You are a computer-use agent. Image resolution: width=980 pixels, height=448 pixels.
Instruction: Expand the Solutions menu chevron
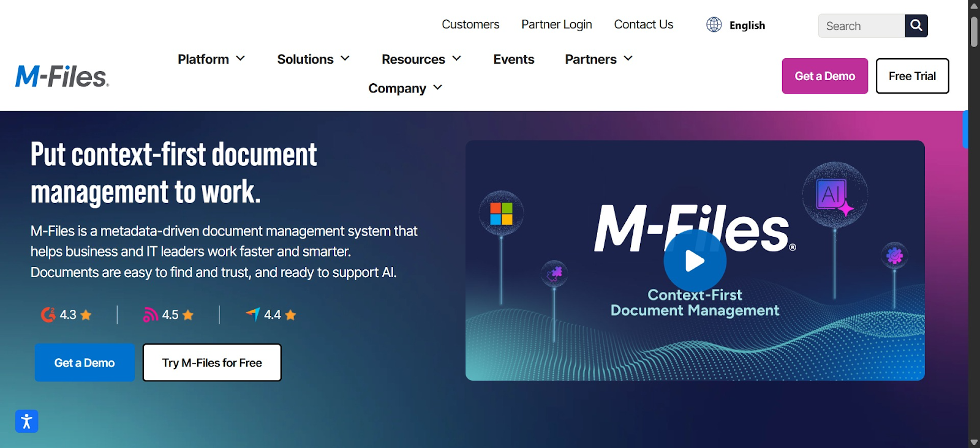pyautogui.click(x=345, y=58)
